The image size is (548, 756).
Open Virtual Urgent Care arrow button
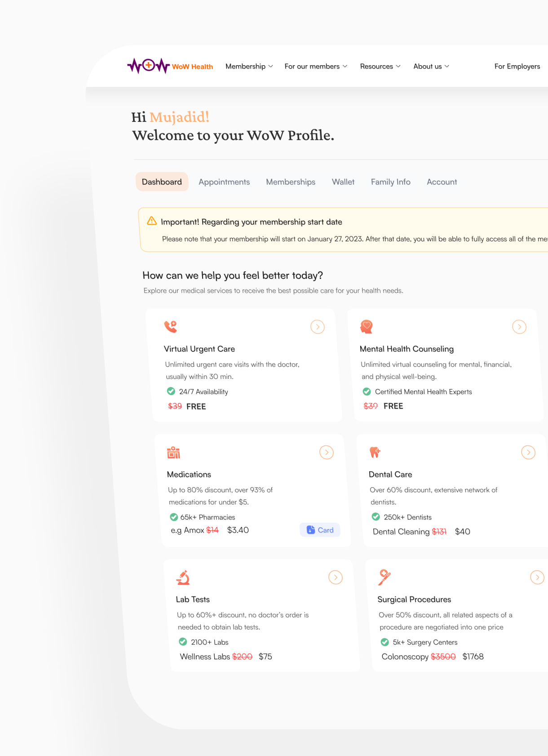click(318, 327)
